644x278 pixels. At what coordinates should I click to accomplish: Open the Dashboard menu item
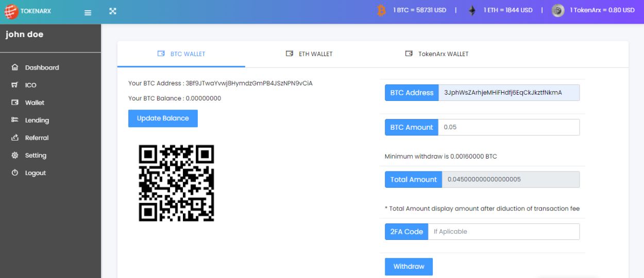click(x=50, y=67)
